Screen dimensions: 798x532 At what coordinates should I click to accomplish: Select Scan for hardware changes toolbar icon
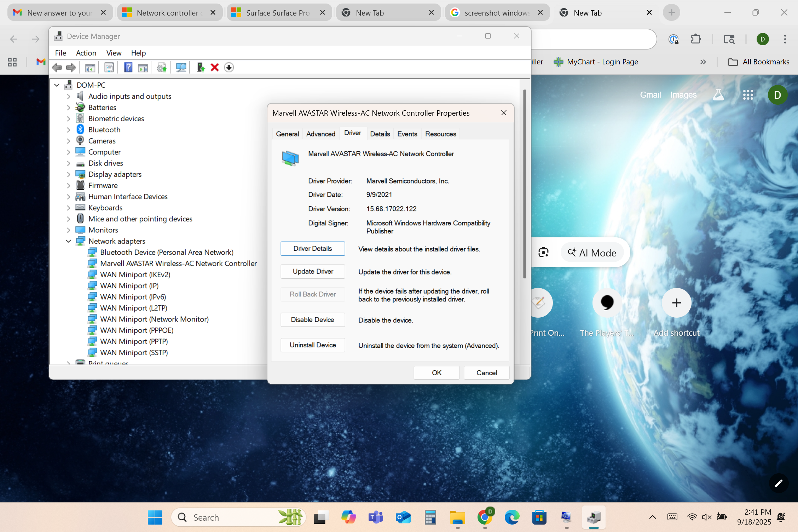tap(181, 67)
